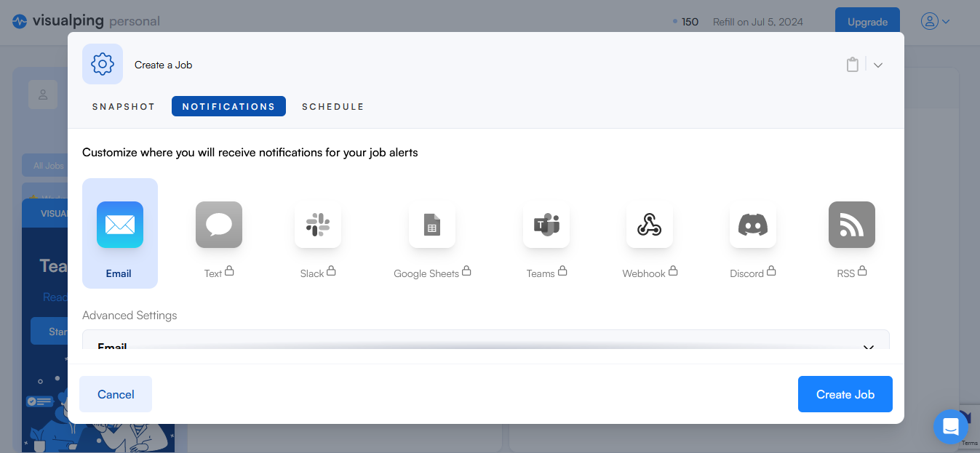Click the 150 checks remaining counter
Screen dimensions: 980x453
pyautogui.click(x=686, y=22)
